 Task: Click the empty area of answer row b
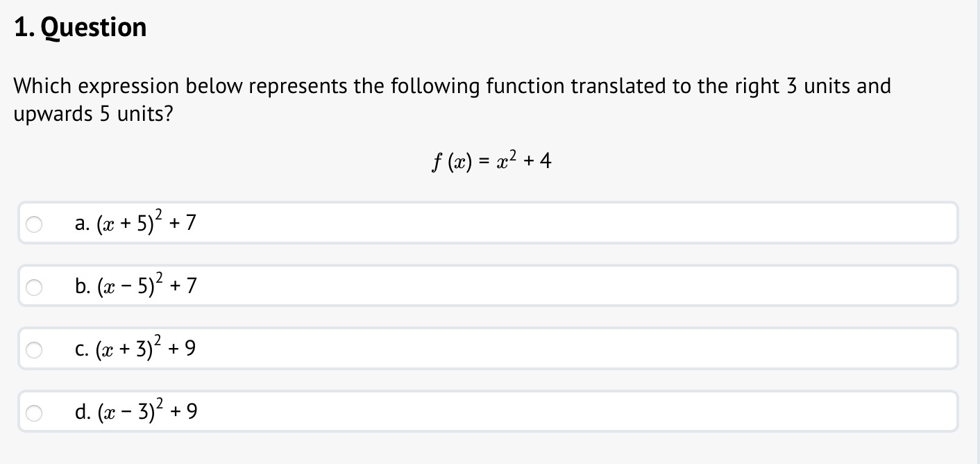pos(576,285)
